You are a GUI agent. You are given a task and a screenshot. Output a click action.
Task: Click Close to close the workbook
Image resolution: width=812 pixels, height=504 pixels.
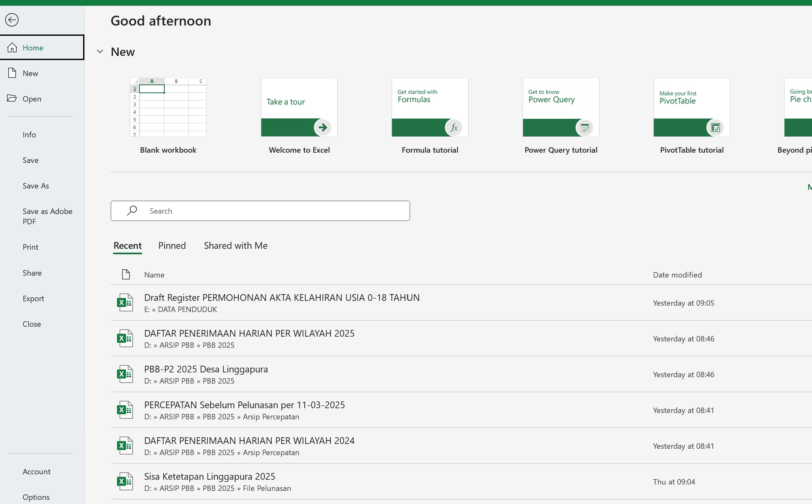(x=42, y=324)
